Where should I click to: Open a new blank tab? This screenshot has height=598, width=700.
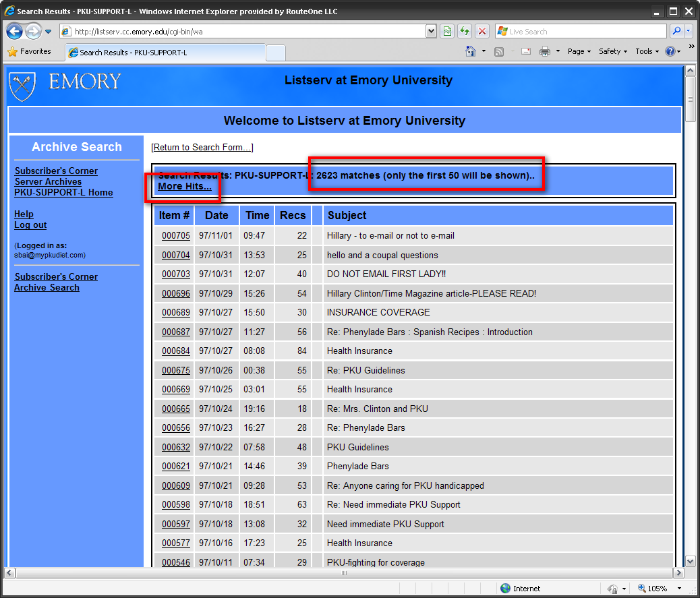coord(276,53)
